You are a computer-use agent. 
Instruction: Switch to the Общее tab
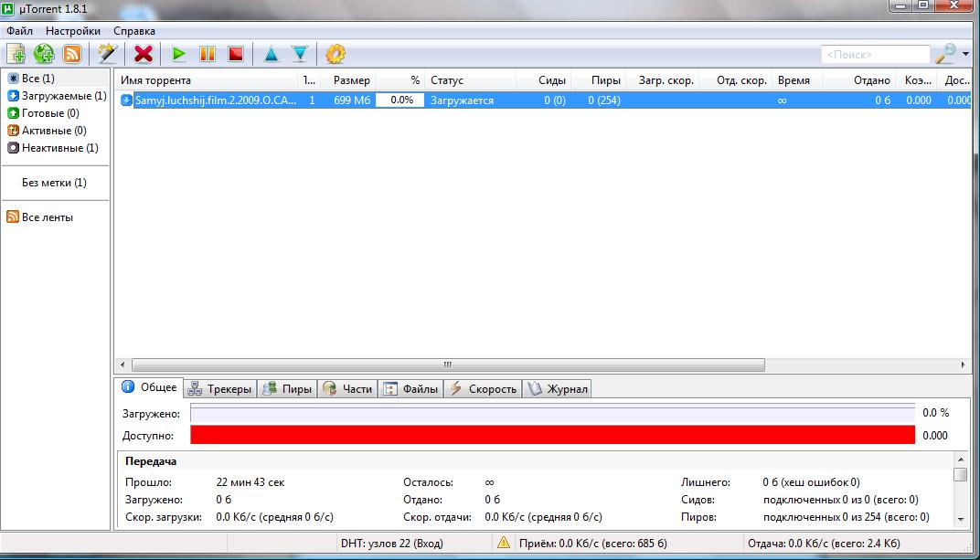[x=150, y=387]
